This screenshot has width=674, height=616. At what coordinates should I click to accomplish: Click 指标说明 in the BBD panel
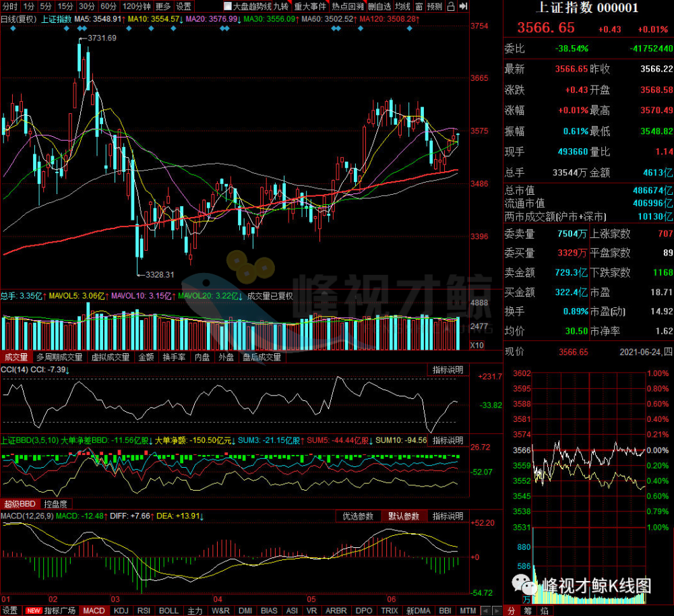448,441
